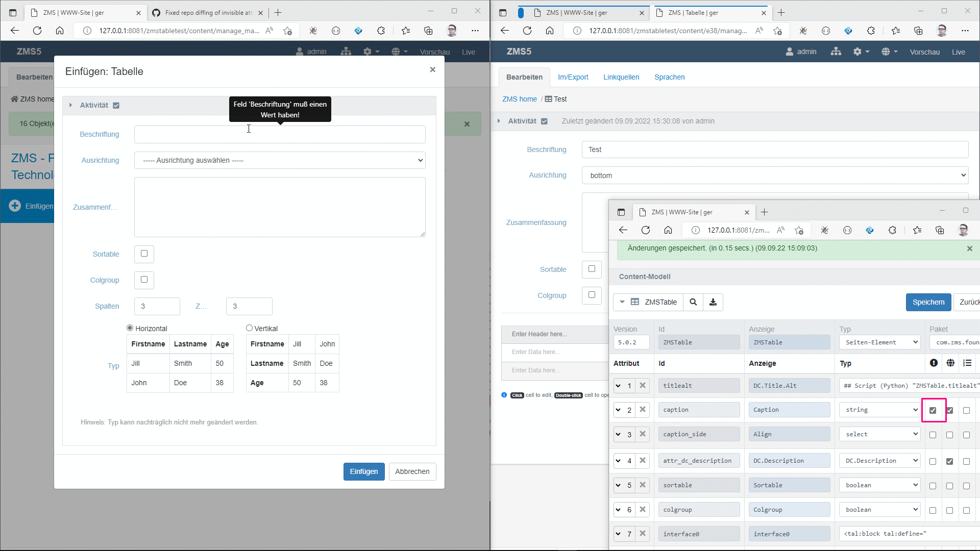This screenshot has height=551, width=980.
Task: Click the download icon next to ZMSTable
Action: [713, 302]
